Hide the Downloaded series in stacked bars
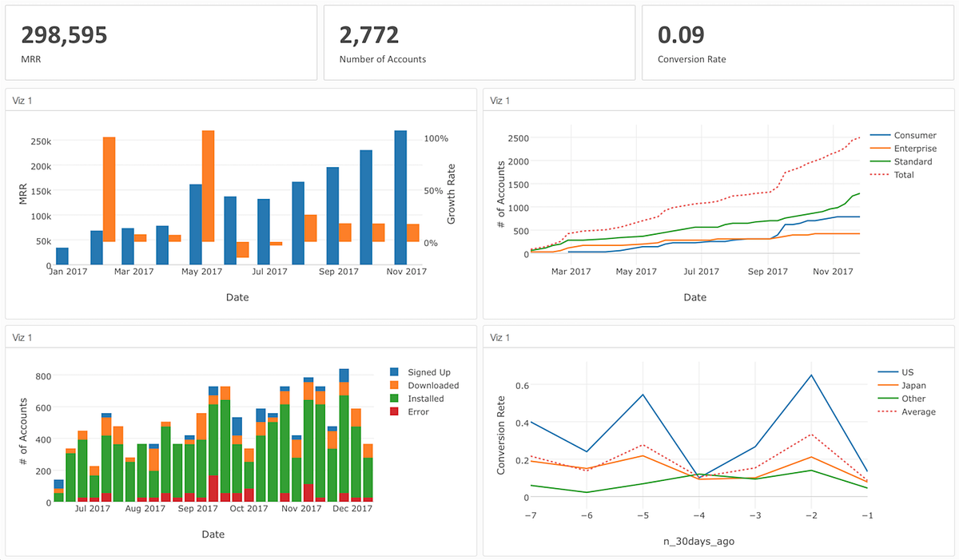 click(433, 385)
